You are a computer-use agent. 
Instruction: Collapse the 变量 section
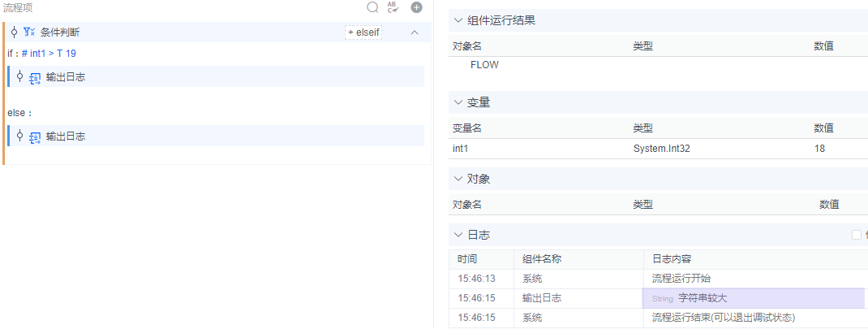pyautogui.click(x=458, y=102)
